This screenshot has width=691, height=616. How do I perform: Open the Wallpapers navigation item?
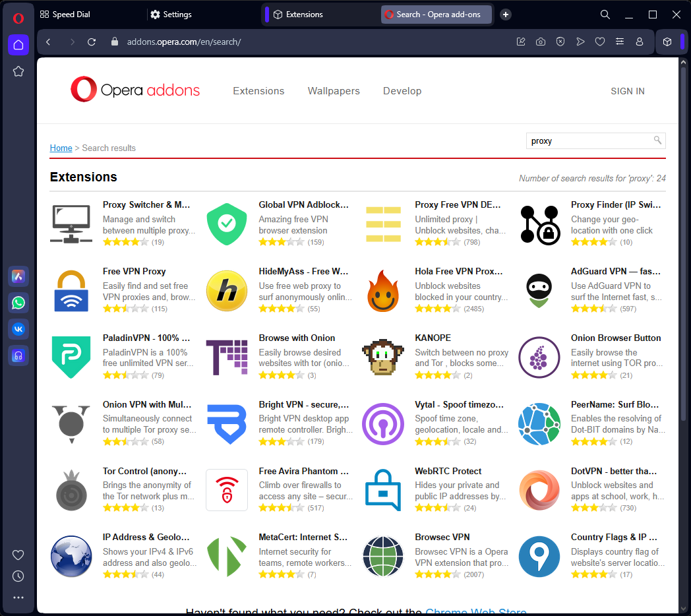coord(334,91)
